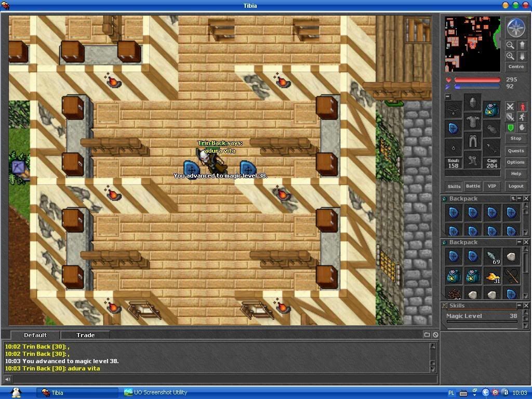Screen dimensions: 532x399
Task: Enable chase opponent mode
Action: 522,117
